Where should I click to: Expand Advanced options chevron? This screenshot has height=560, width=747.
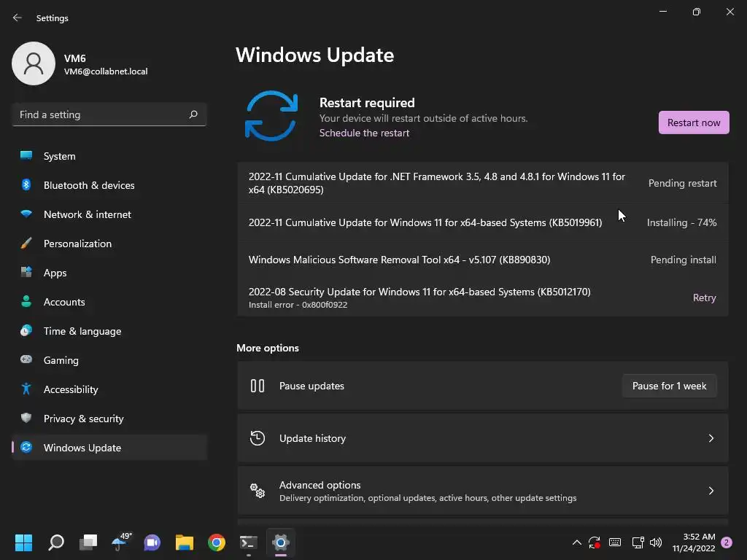[711, 491]
